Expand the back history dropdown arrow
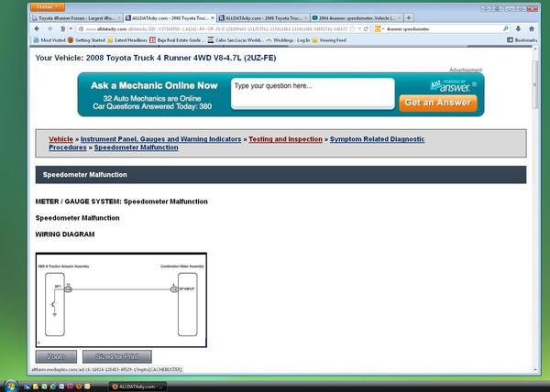 (71, 28)
